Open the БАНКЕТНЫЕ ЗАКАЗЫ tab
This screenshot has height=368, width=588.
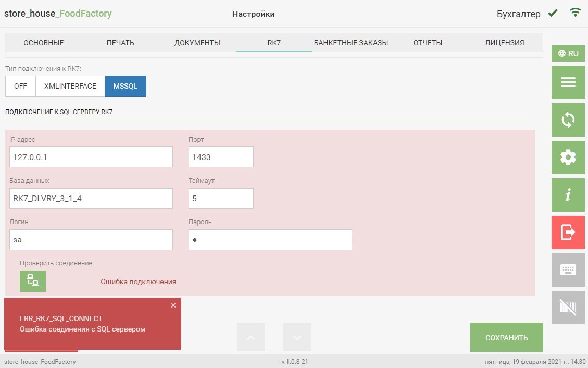pyautogui.click(x=351, y=43)
